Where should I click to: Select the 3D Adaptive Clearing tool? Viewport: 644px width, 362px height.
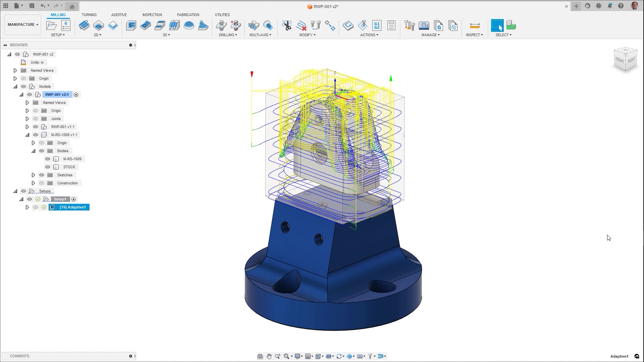[x=131, y=25]
